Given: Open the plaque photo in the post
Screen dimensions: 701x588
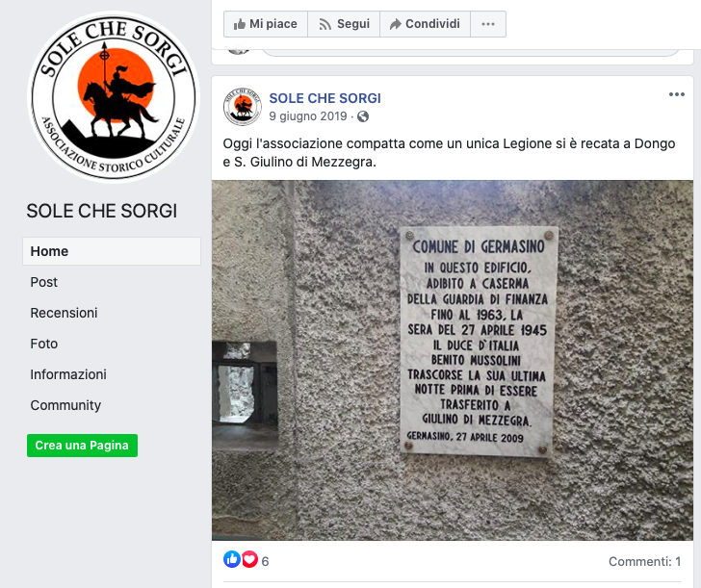Looking at the screenshot, I should click(453, 361).
